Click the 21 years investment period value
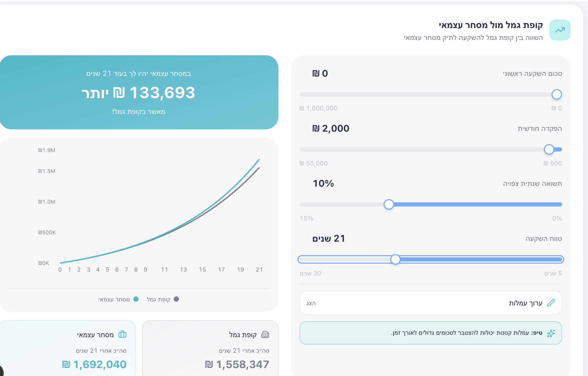This screenshot has width=588, height=376. [329, 239]
